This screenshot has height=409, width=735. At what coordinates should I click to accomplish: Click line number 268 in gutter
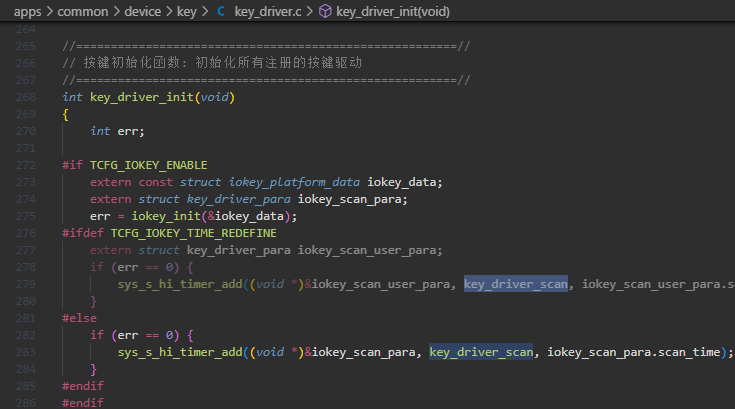tap(26, 97)
